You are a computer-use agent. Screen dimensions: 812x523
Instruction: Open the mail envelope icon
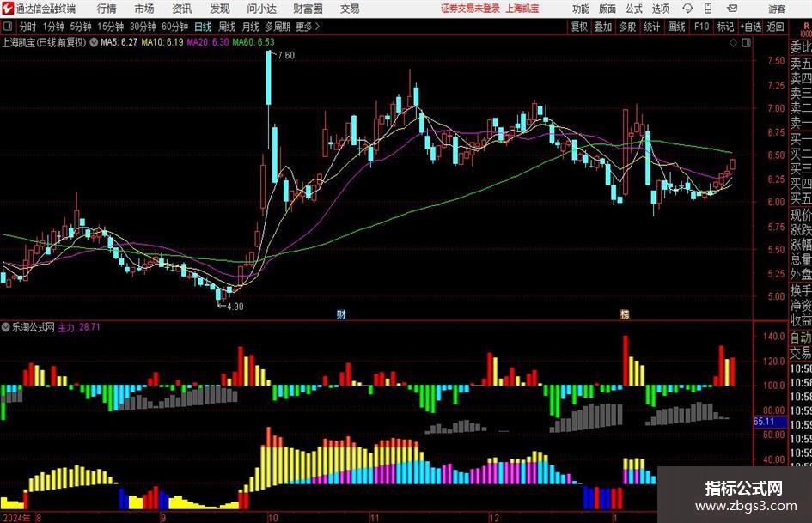pos(732,9)
